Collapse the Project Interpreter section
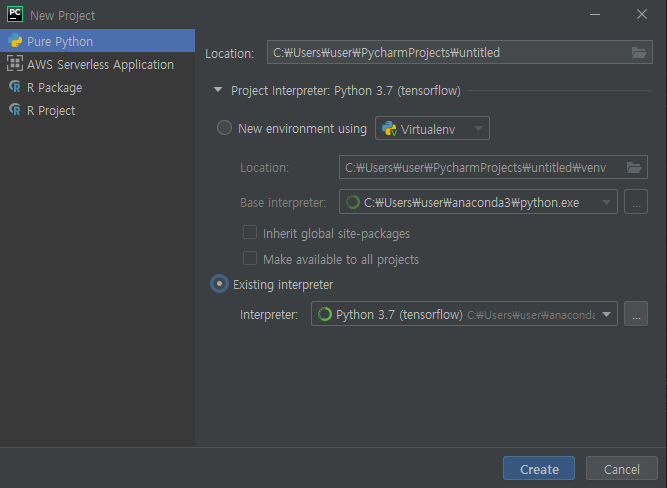 218,90
